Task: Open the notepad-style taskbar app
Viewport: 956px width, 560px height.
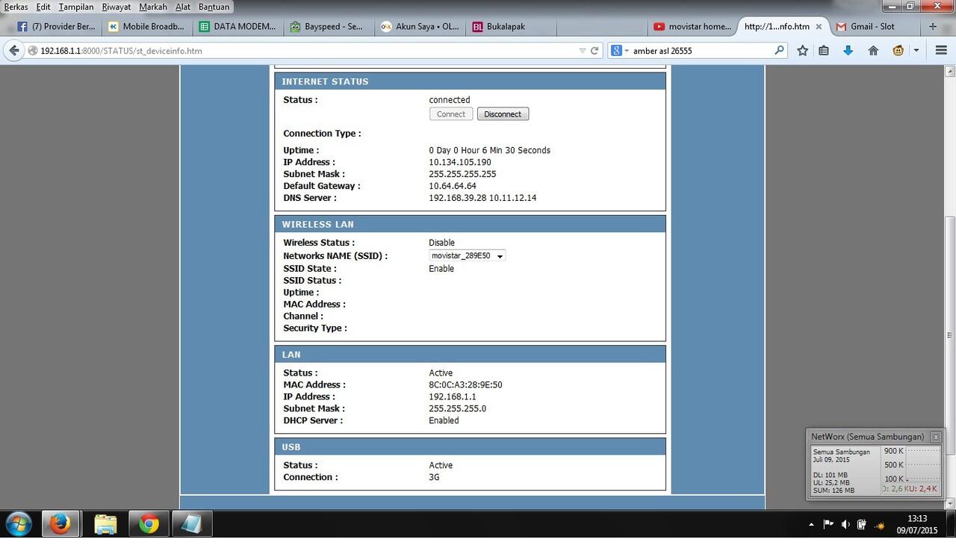Action: point(192,525)
